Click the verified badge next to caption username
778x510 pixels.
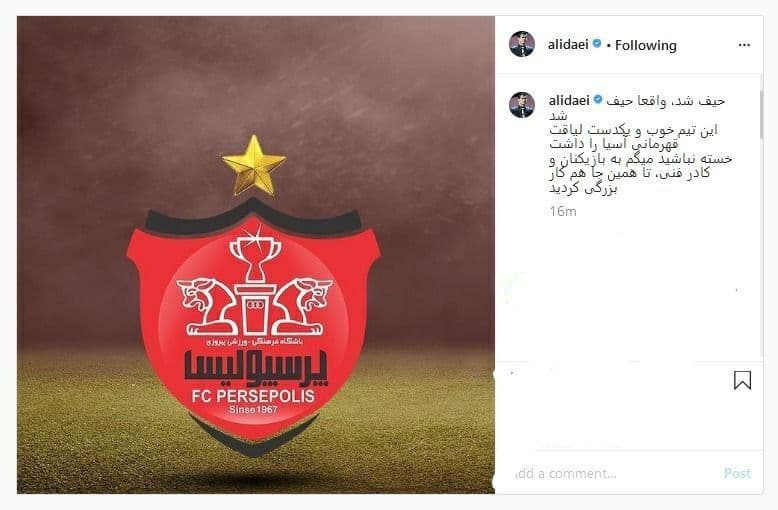coord(598,100)
